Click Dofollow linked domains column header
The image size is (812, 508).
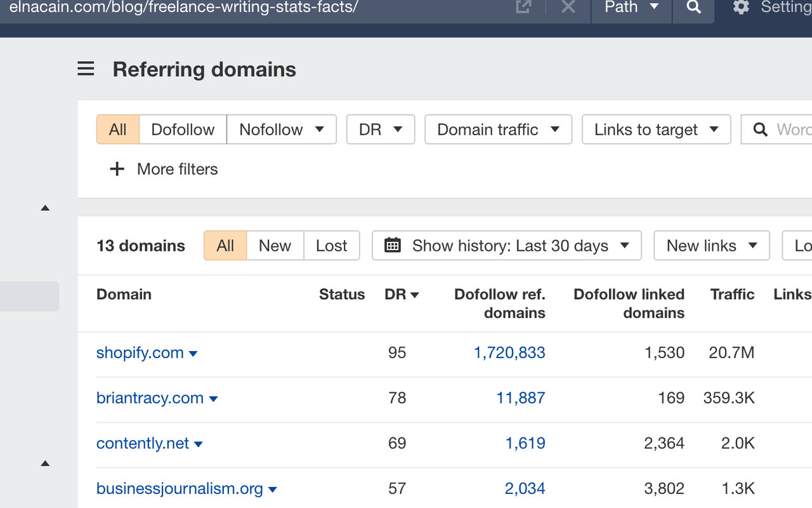629,304
